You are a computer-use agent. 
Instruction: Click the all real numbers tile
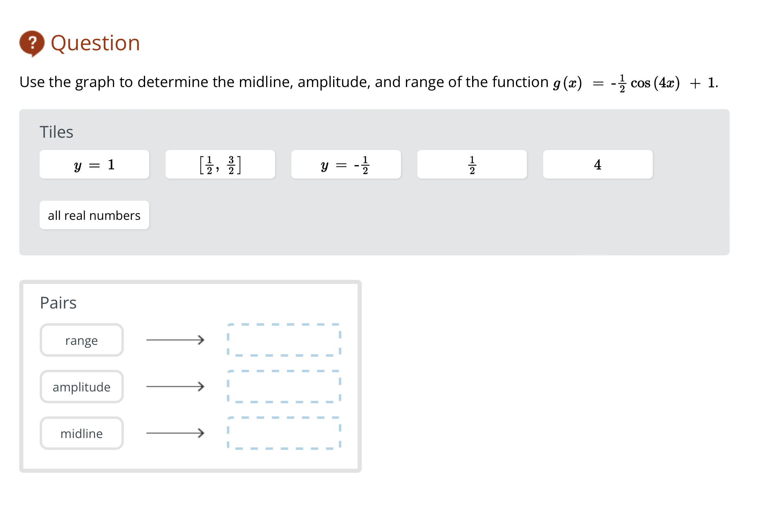[x=94, y=215]
